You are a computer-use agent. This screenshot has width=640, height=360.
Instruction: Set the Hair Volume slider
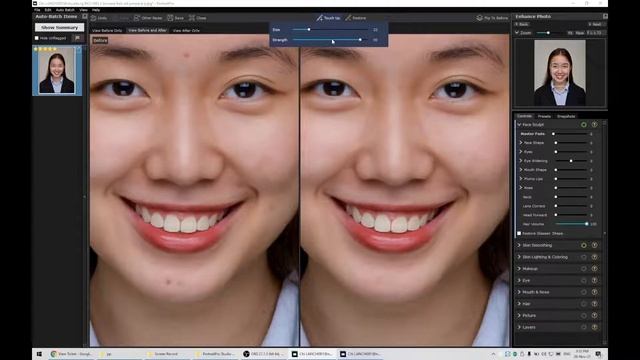[571, 224]
